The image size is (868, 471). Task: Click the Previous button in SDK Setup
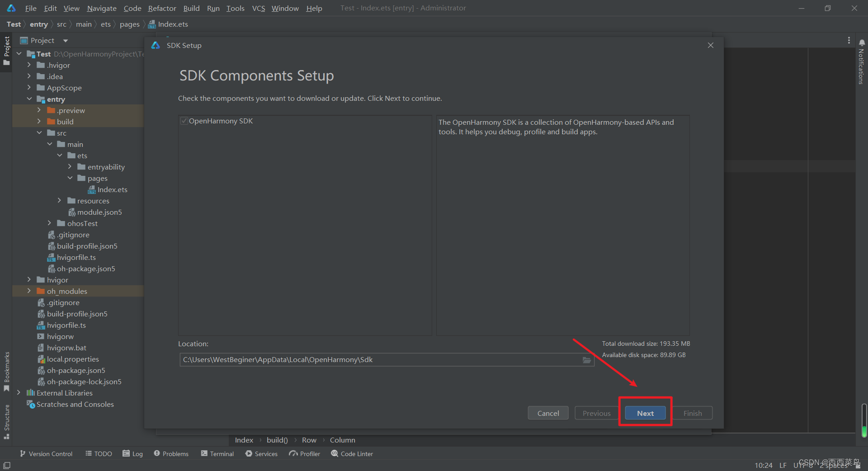coord(596,413)
